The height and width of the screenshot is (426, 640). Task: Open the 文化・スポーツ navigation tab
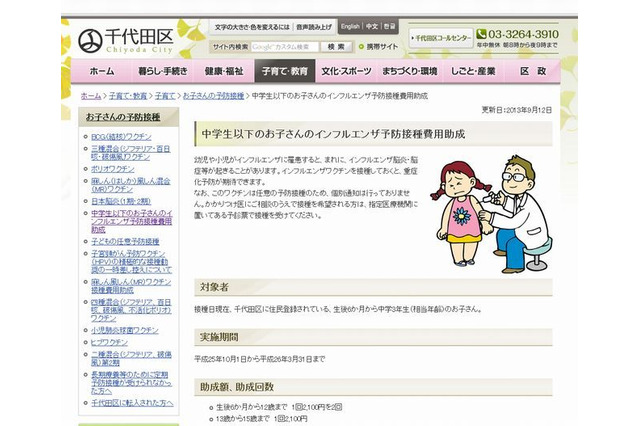tap(346, 71)
